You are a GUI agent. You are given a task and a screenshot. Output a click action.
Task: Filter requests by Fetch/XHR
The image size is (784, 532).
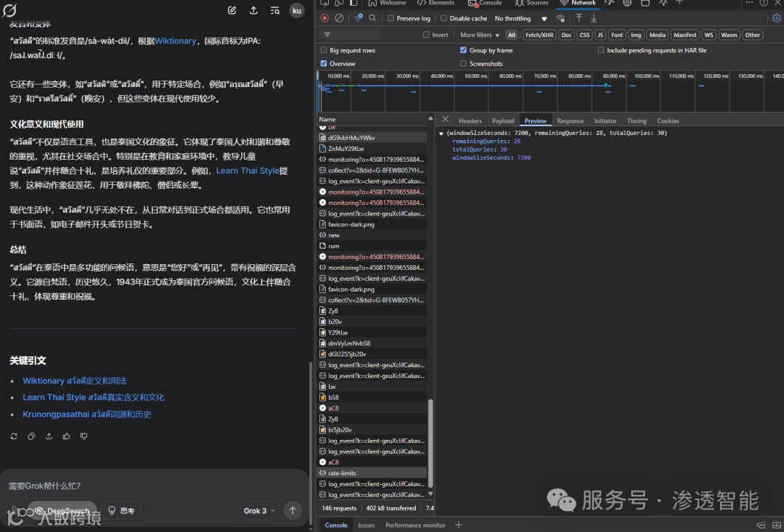click(539, 35)
